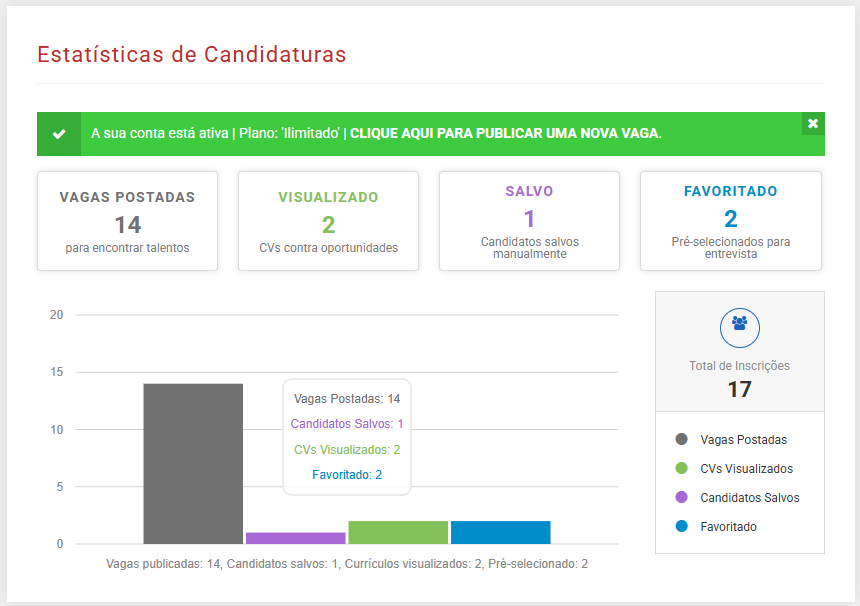860x606 pixels.
Task: Dismiss the account status banner
Action: (x=812, y=124)
